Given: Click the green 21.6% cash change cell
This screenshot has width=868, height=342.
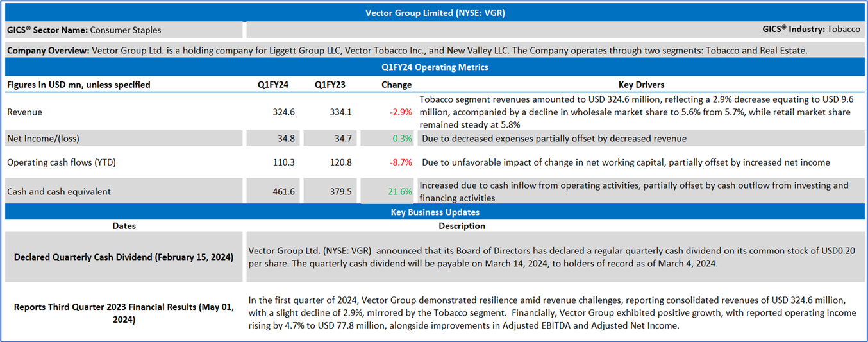Looking at the screenshot, I should [x=399, y=191].
